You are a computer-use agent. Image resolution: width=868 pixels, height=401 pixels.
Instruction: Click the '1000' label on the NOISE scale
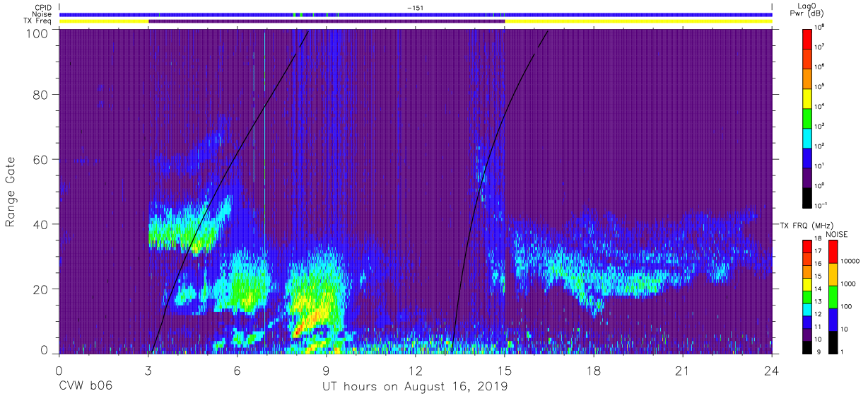[x=848, y=284]
